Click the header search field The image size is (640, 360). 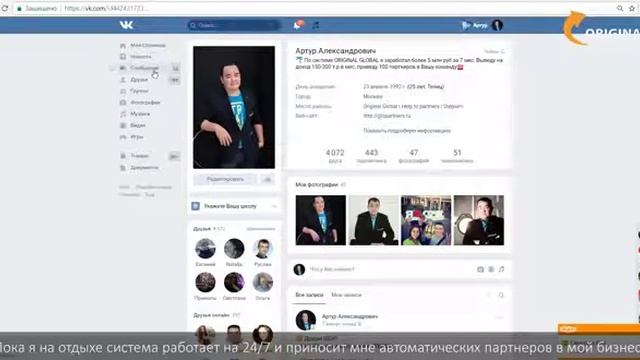point(234,25)
